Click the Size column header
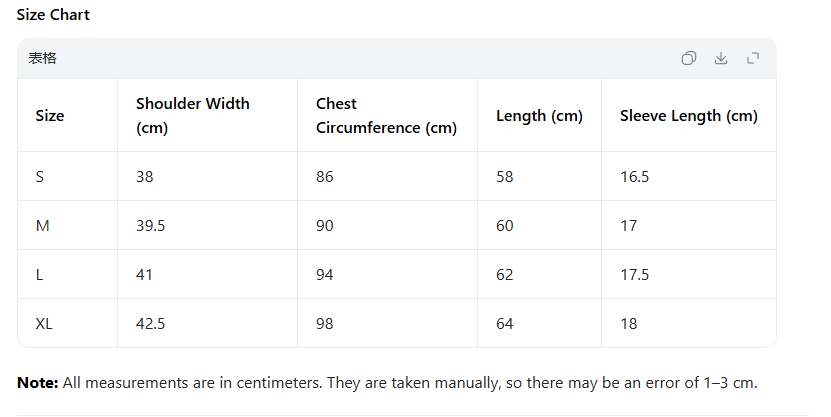This screenshot has height=417, width=831. coord(50,116)
